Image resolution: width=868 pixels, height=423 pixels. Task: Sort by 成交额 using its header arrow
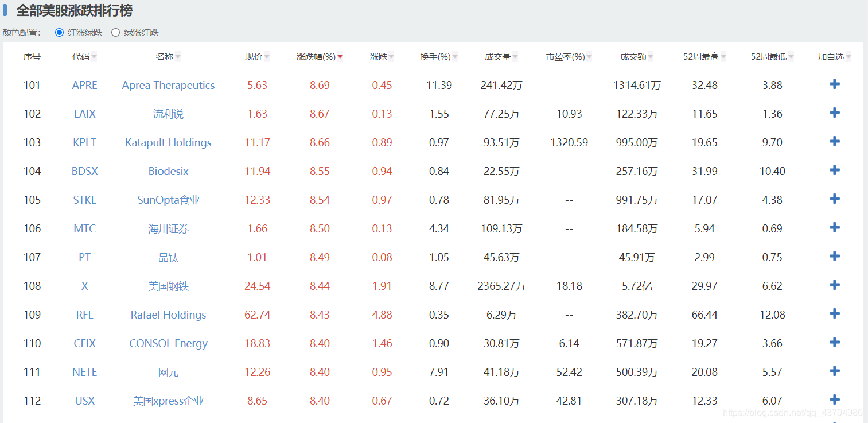click(651, 57)
